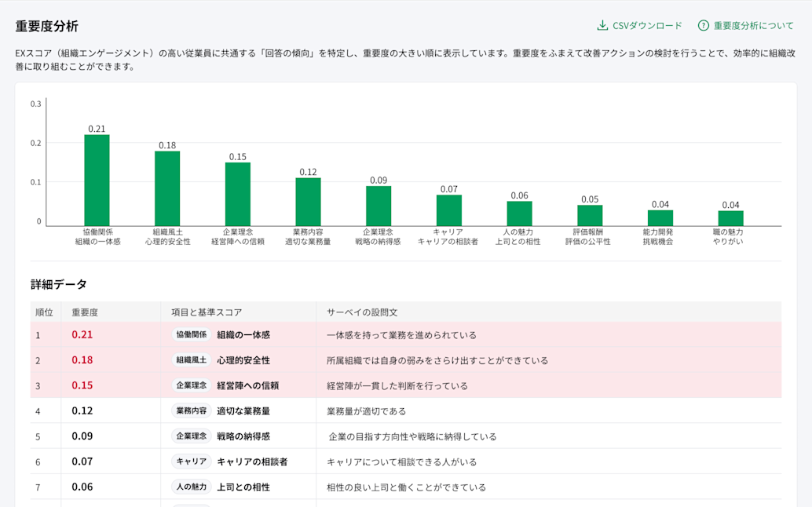Click やりがい chart axis label
This screenshot has height=507, width=812.
tap(728, 242)
